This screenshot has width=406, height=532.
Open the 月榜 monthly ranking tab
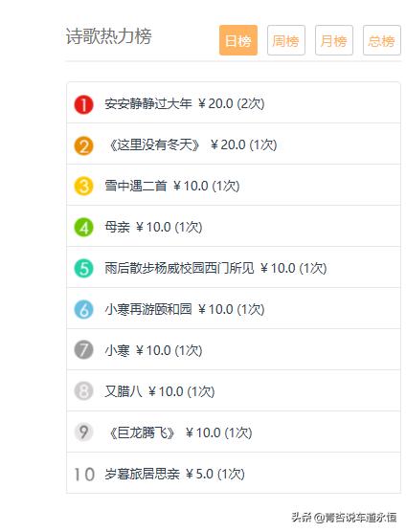[334, 40]
